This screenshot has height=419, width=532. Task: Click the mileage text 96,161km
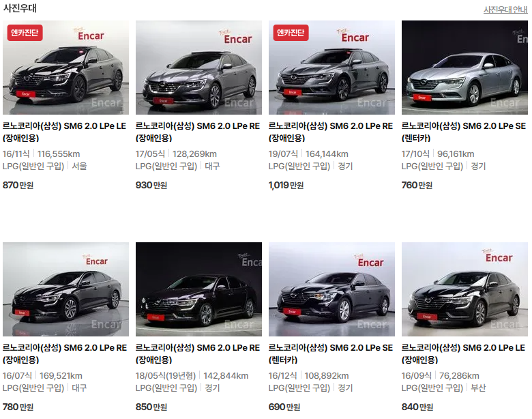pos(456,154)
